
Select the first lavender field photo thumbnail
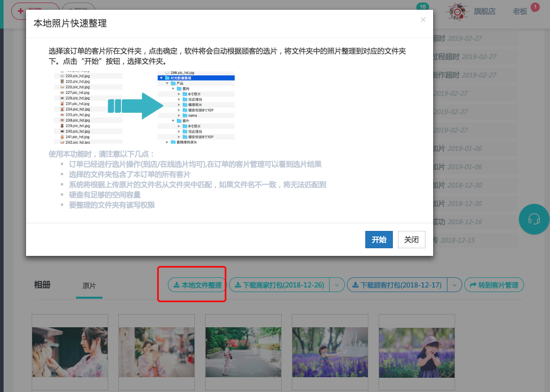coord(330,351)
